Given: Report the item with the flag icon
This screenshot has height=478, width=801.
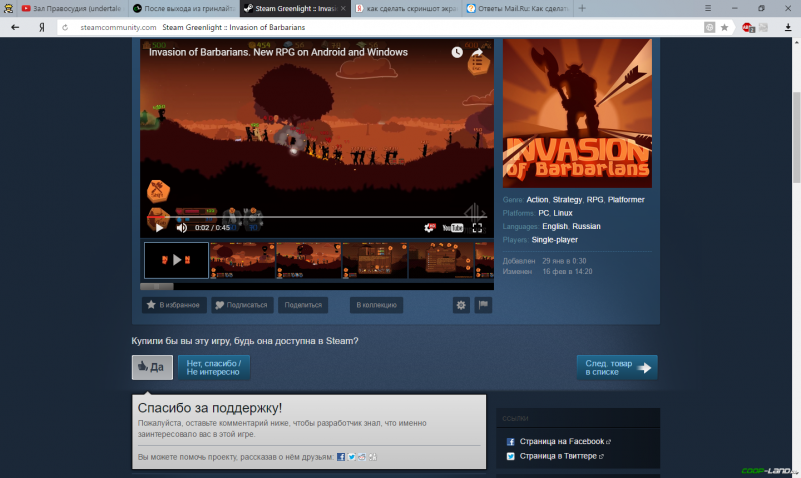Looking at the screenshot, I should point(483,305).
